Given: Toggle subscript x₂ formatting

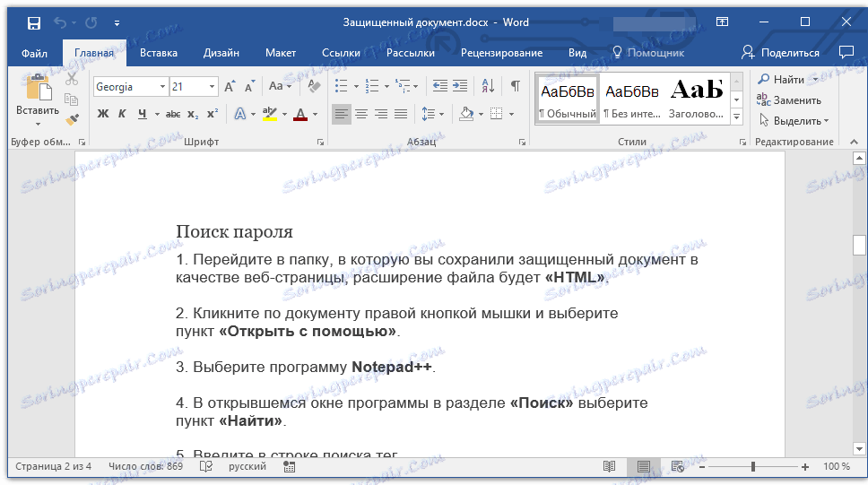Looking at the screenshot, I should pos(193,114).
